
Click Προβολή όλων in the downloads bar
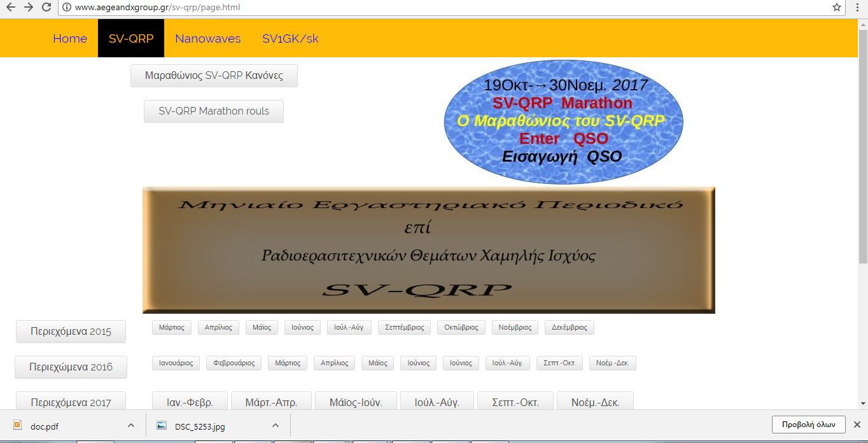coord(808,425)
